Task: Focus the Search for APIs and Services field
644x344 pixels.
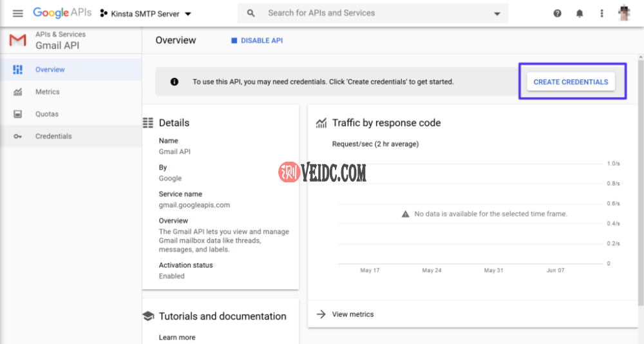Action: [372, 13]
